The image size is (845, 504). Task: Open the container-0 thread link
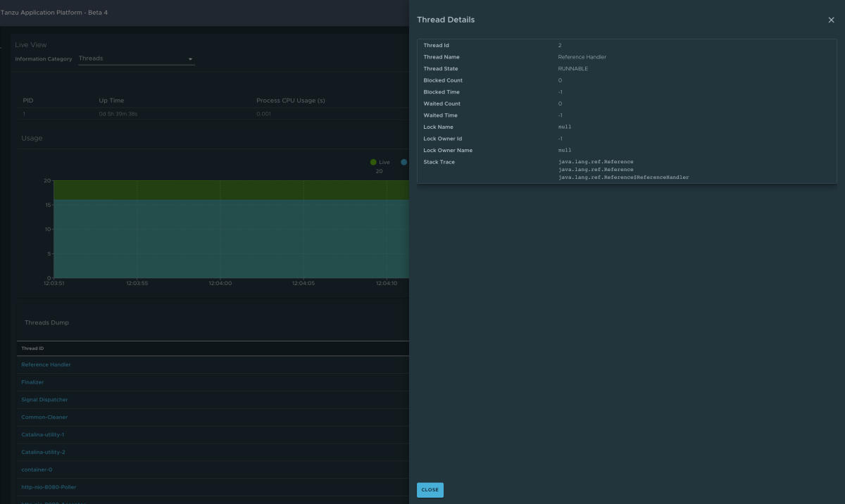(37, 470)
